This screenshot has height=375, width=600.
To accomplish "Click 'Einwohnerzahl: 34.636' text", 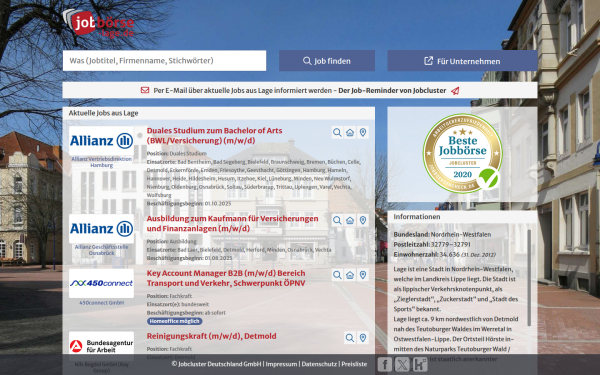I will point(426,254).
